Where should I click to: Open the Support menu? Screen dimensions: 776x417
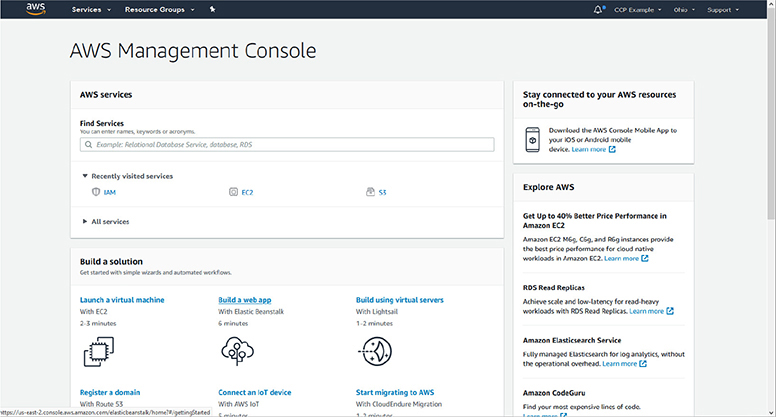[x=722, y=9]
